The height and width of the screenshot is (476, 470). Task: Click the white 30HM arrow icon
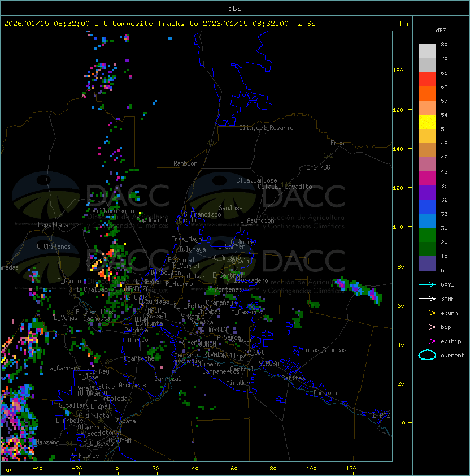[428, 298]
